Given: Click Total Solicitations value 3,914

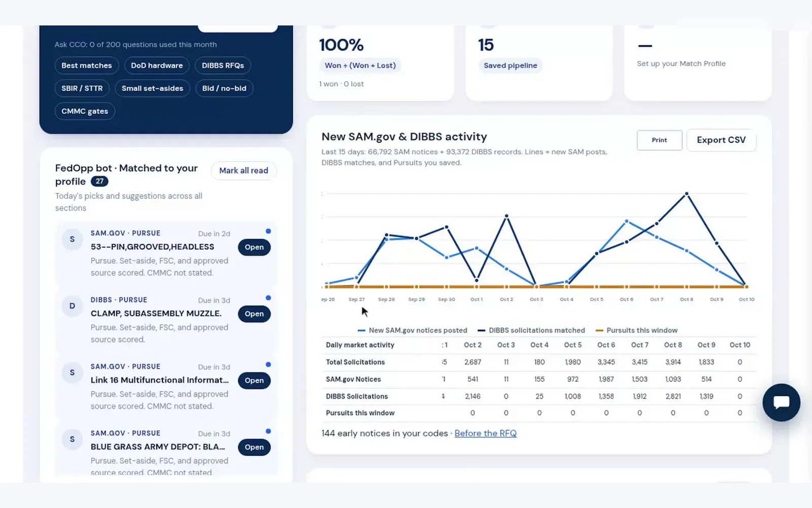Looking at the screenshot, I should [673, 362].
